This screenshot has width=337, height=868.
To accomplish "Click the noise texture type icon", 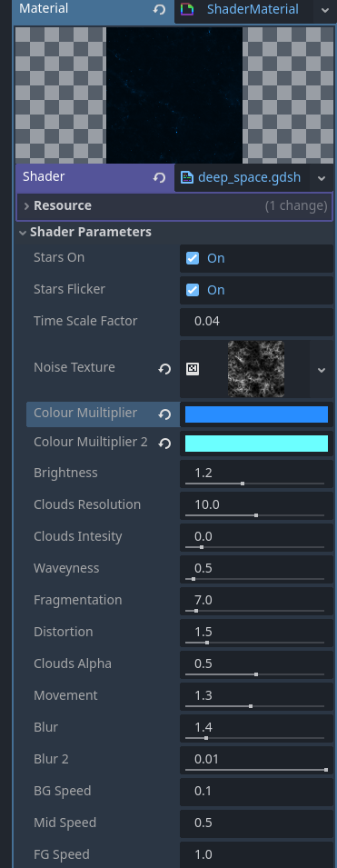I will [x=192, y=369].
